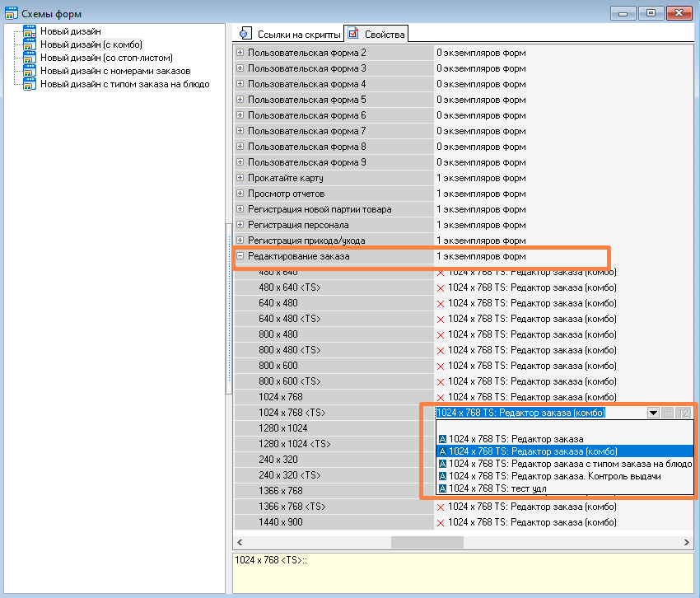Choose 'Редактор заказа. Контроль выдачи' from list
Image resolution: width=700 pixels, height=598 pixels.
(554, 476)
